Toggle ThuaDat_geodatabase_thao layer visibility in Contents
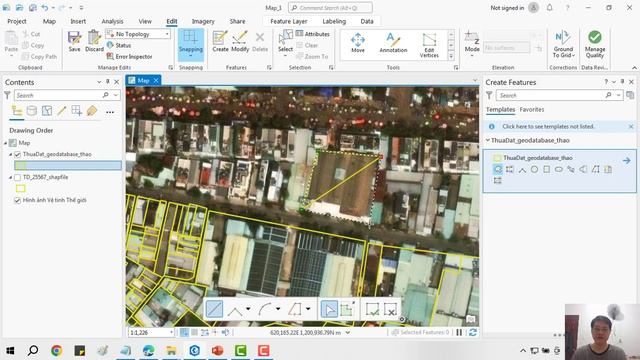Image resolution: width=640 pixels, height=360 pixels. (17, 154)
